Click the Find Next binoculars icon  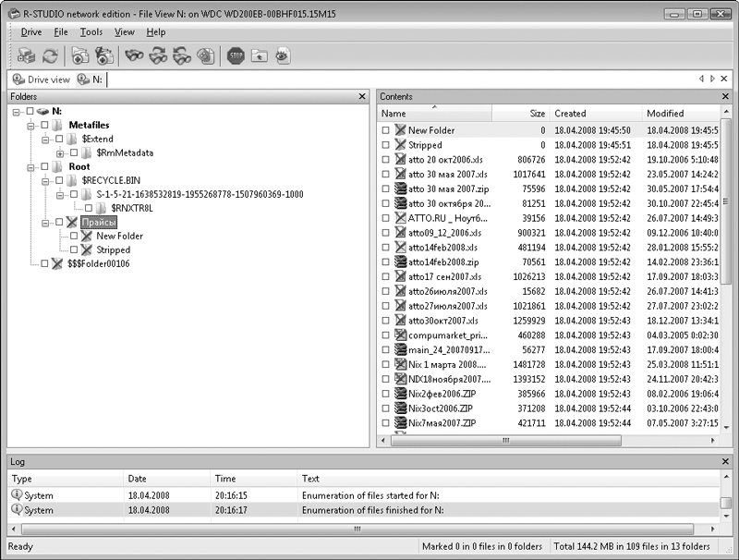coord(158,56)
